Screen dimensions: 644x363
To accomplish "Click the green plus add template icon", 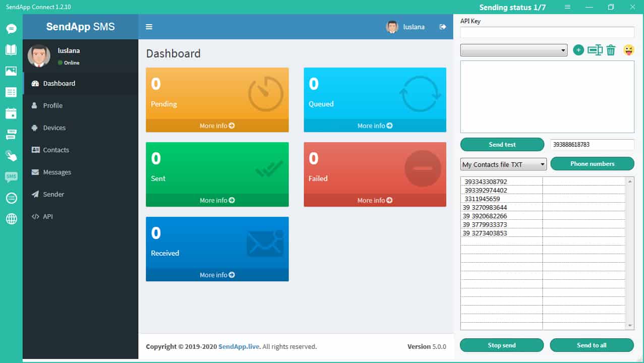I will (x=578, y=50).
